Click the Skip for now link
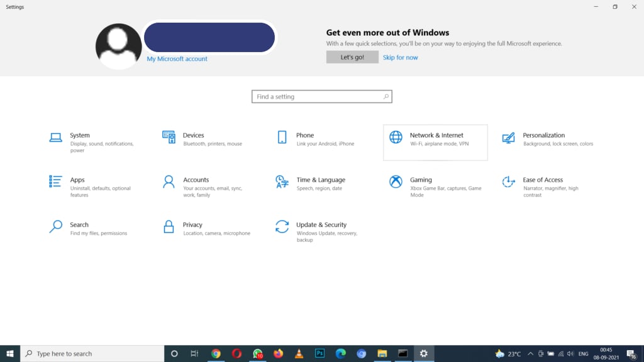The image size is (644, 362). pos(401,57)
